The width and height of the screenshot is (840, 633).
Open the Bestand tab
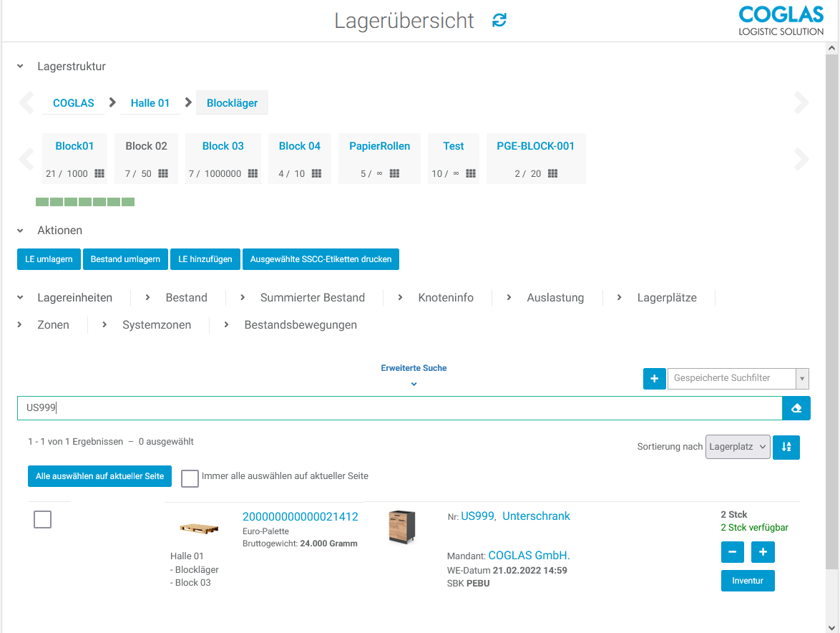(x=186, y=298)
